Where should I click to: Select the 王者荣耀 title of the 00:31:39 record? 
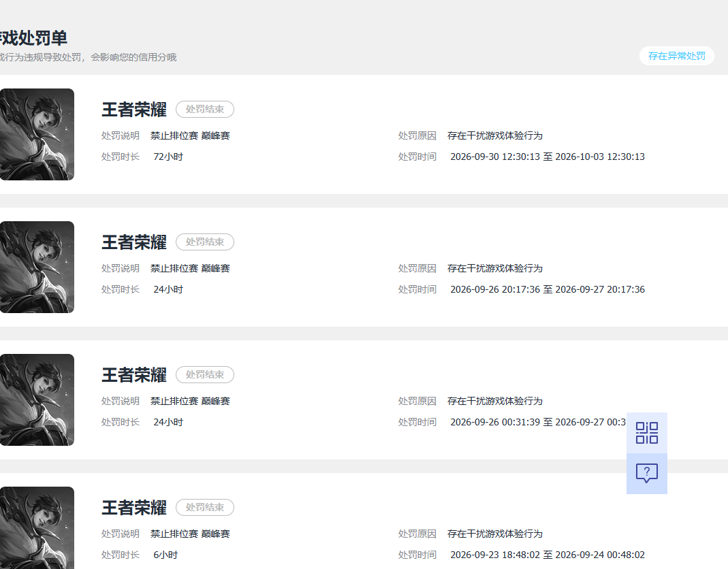click(134, 375)
